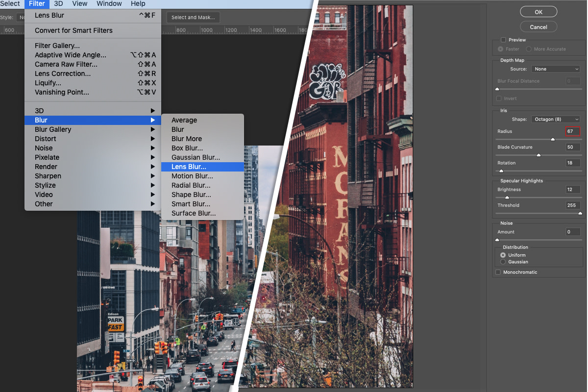Choose Smart Blur filter
Screen dimensions: 588x392
(202, 204)
